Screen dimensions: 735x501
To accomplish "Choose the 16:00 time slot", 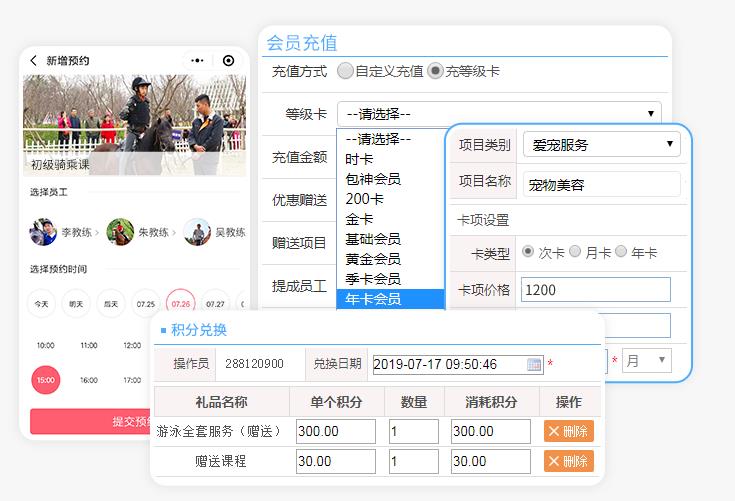I will pyautogui.click(x=89, y=380).
